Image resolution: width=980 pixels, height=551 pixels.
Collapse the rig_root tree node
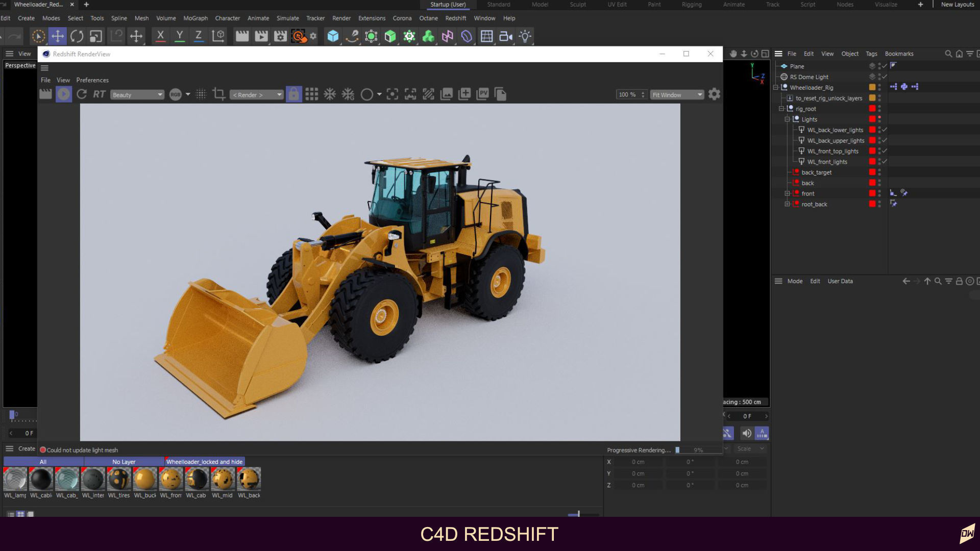(781, 109)
